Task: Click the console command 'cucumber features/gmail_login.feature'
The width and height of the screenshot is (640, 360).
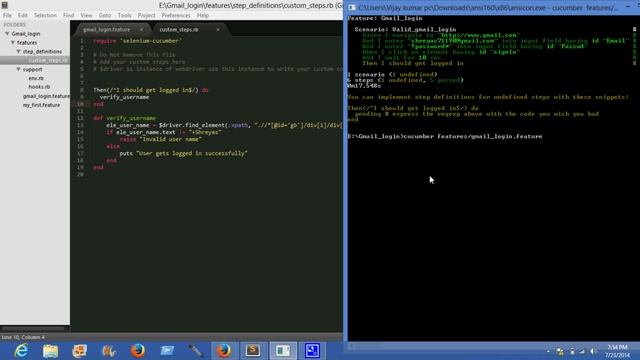Action: tap(473, 137)
